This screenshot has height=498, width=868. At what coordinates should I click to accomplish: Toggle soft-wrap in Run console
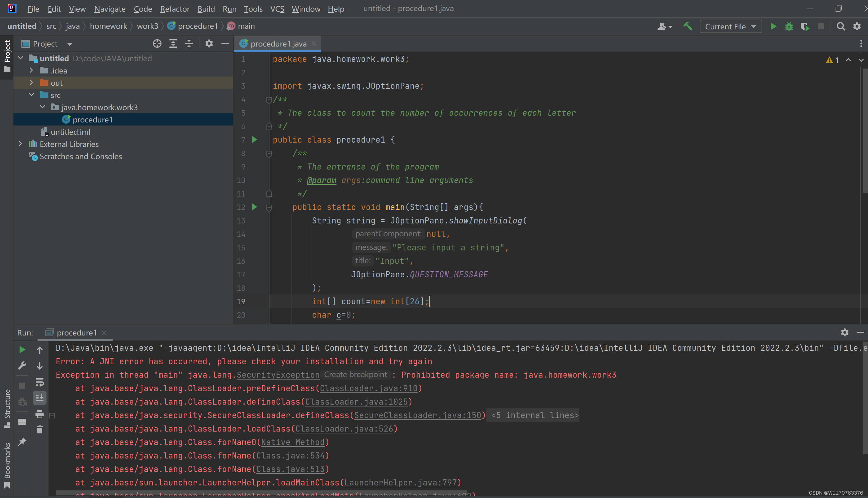40,382
